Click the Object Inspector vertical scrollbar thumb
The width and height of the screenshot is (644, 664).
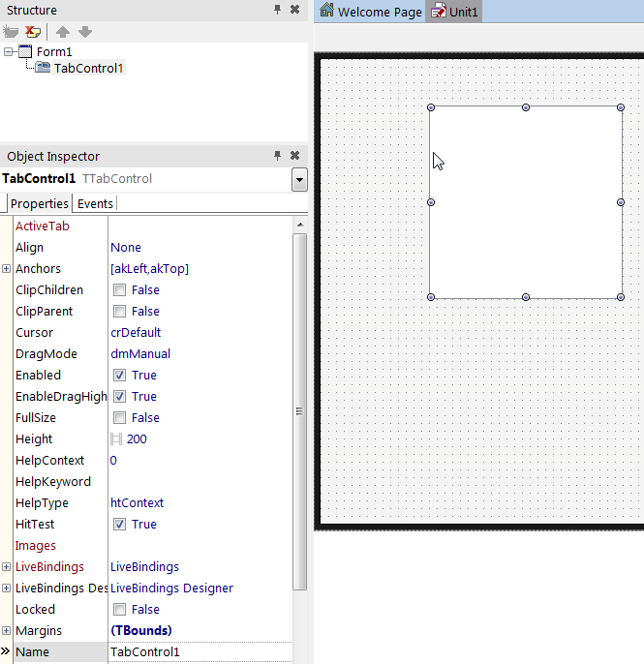[300, 411]
